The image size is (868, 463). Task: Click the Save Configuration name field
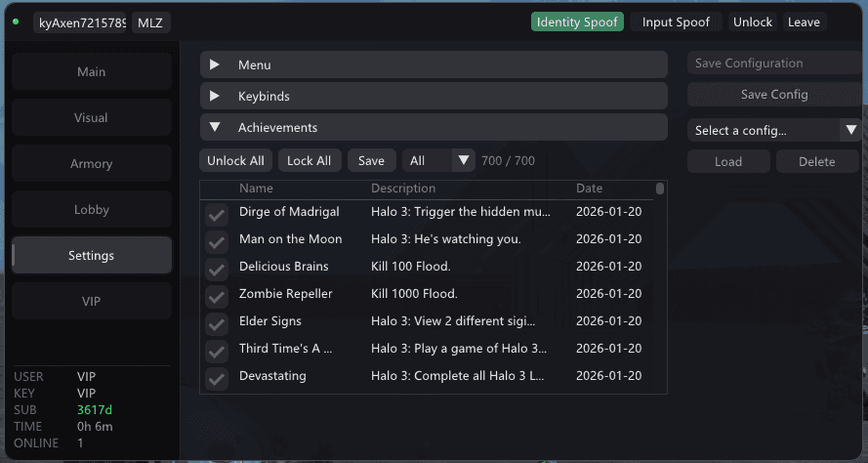point(774,63)
